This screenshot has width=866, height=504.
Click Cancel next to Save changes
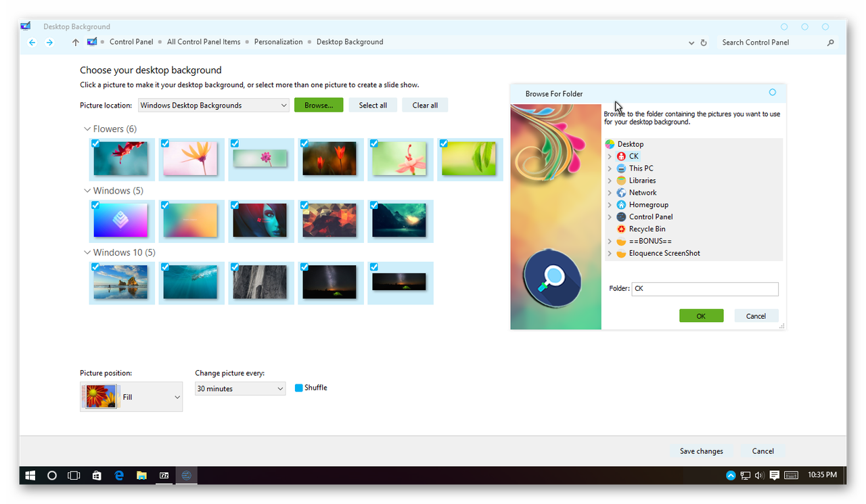point(762,451)
